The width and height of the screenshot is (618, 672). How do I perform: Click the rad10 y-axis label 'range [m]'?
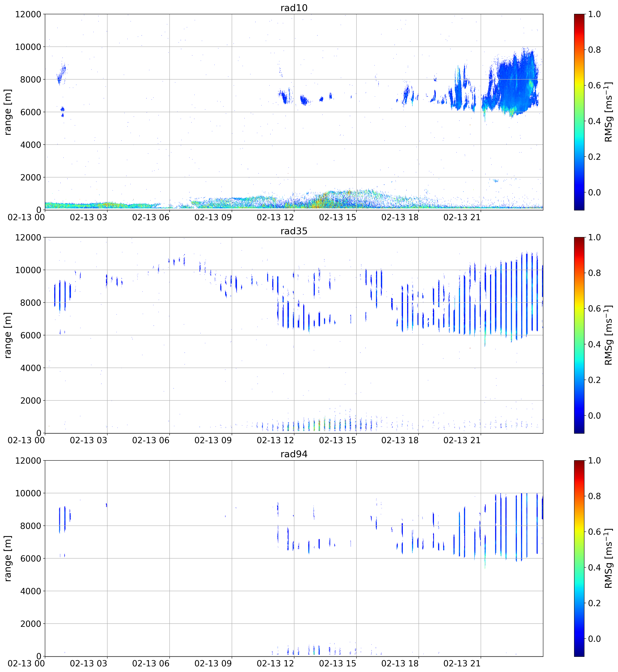[8, 112]
